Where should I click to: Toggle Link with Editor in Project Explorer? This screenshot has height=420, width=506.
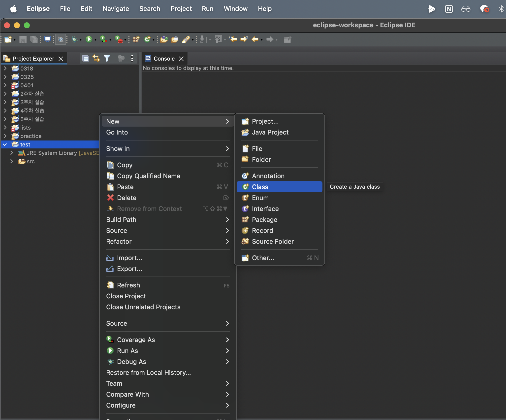[x=96, y=58]
